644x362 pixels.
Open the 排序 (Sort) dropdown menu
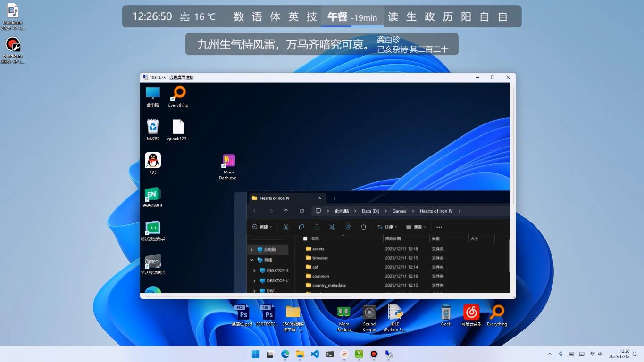(387, 227)
